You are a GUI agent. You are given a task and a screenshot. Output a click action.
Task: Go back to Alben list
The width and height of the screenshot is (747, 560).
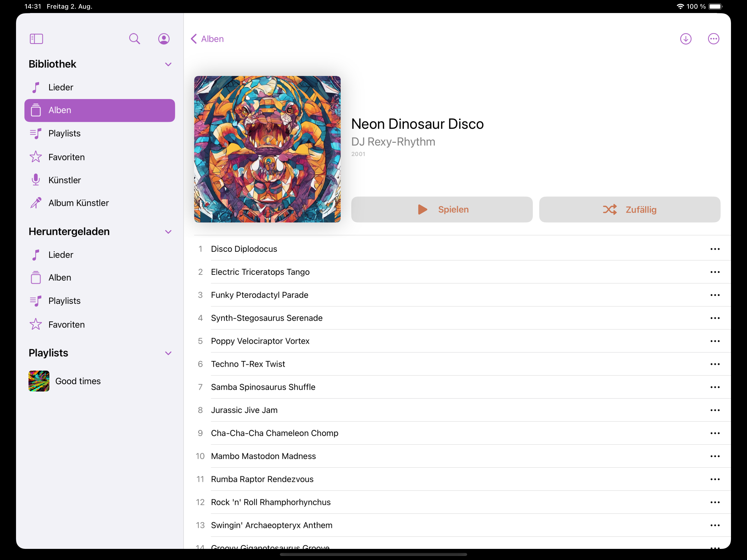[x=207, y=39]
